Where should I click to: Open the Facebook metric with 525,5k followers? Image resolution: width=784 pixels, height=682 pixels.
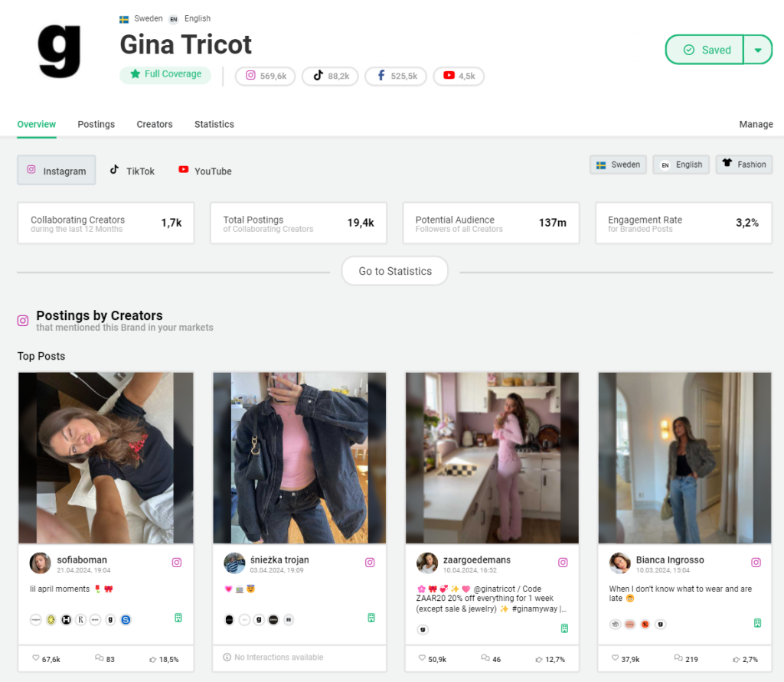pyautogui.click(x=395, y=76)
